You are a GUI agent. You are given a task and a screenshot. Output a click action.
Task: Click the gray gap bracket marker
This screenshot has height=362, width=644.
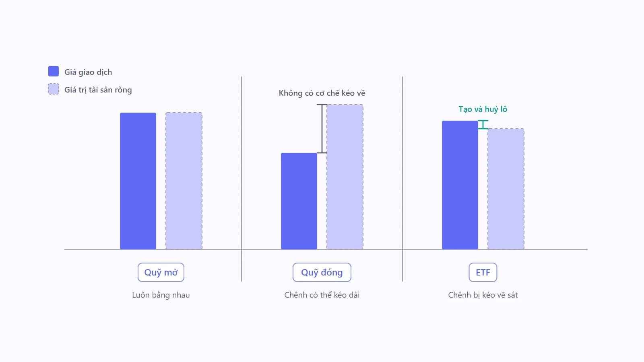tap(322, 129)
